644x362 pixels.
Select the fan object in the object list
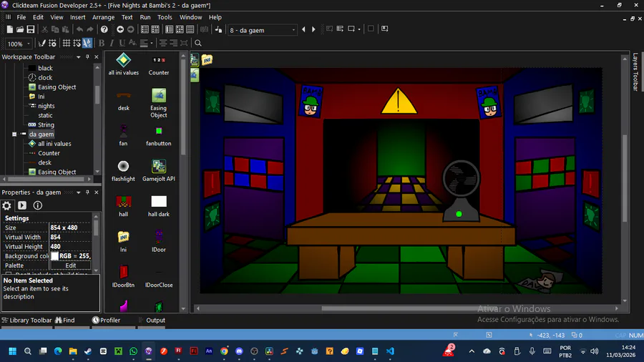tap(123, 136)
